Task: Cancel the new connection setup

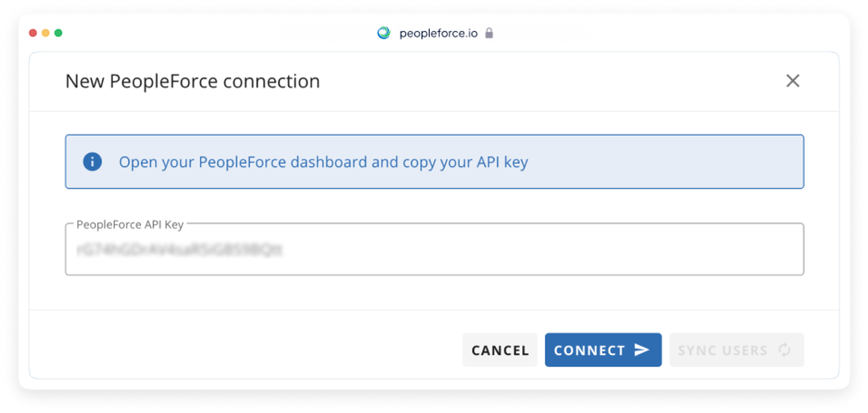Action: coord(500,350)
